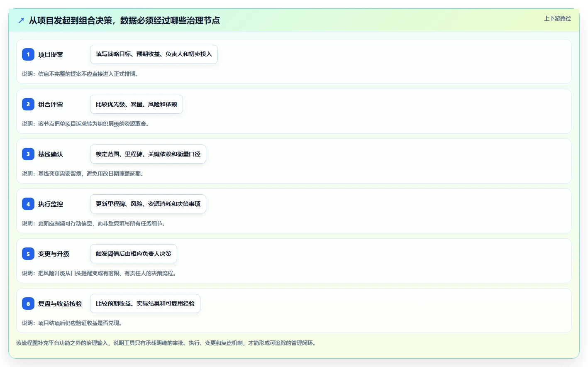Click the heading 从项目发起到组合决策

[71, 20]
